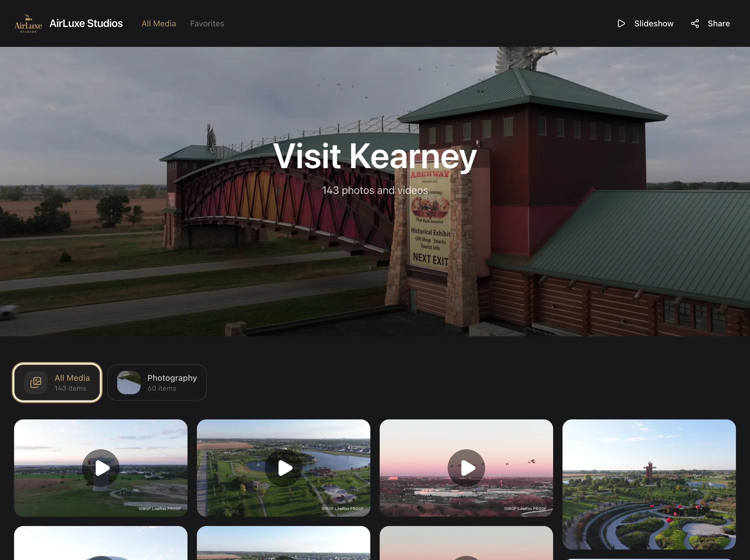This screenshot has width=750, height=560.
Task: Switch to the All Media nav tab
Action: 159,23
